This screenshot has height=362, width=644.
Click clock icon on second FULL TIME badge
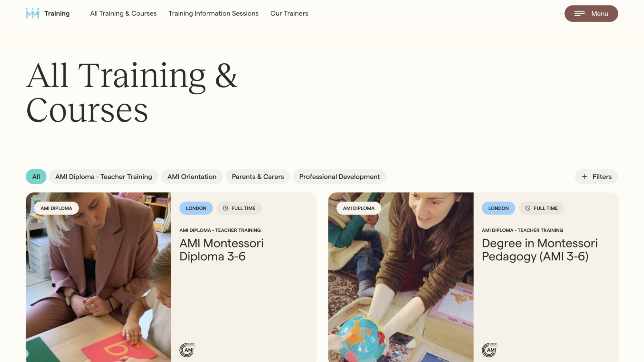[528, 208]
